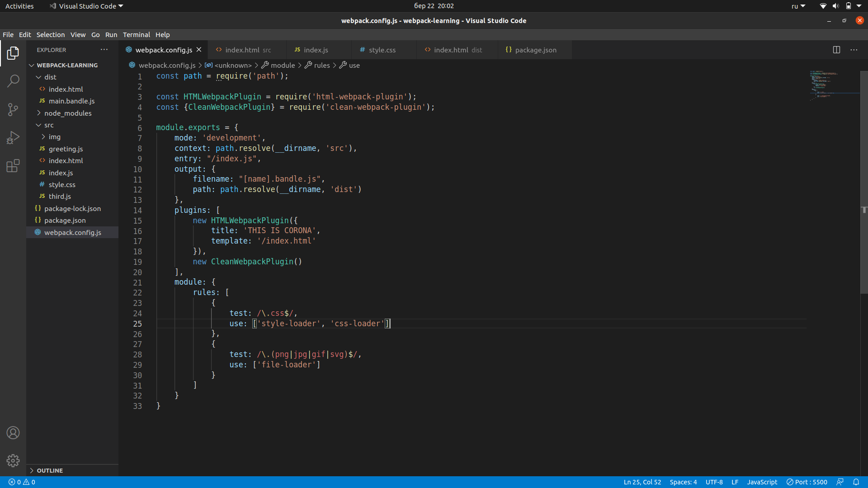The height and width of the screenshot is (488, 868).
Task: Open the ru keyboard layout dropdown
Action: [798, 6]
